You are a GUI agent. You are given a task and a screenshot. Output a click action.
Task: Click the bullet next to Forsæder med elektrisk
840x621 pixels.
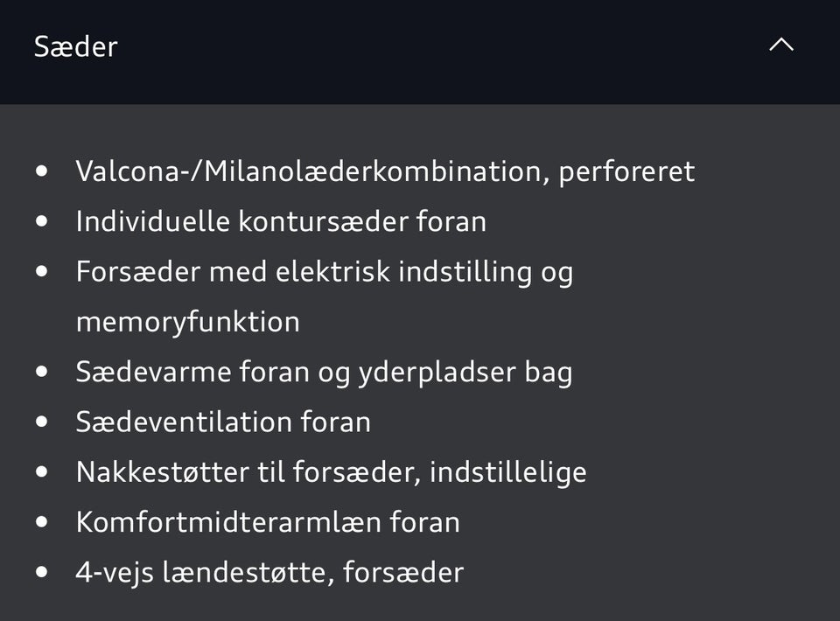click(x=43, y=272)
